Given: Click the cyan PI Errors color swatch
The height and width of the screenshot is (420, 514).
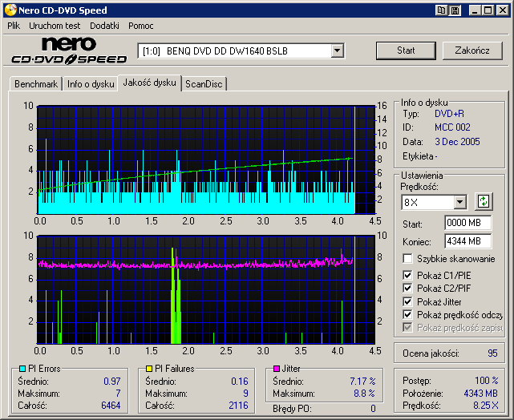Looking at the screenshot, I should pyautogui.click(x=22, y=369).
